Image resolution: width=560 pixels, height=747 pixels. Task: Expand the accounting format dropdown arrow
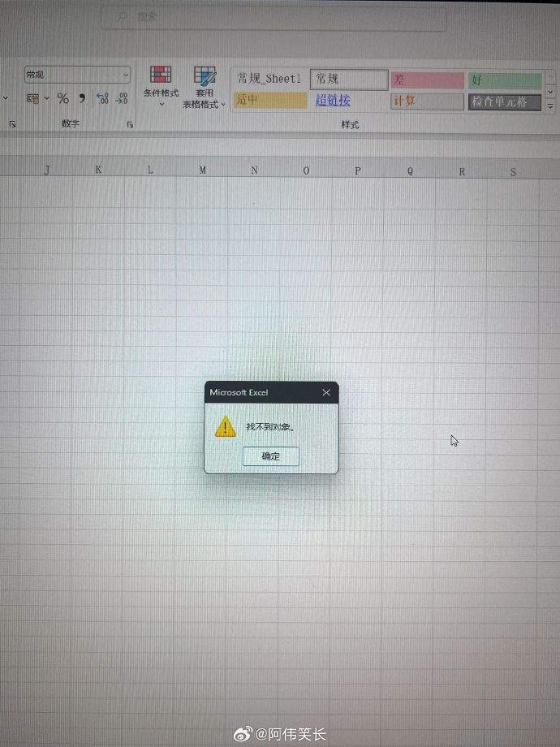coord(46,99)
